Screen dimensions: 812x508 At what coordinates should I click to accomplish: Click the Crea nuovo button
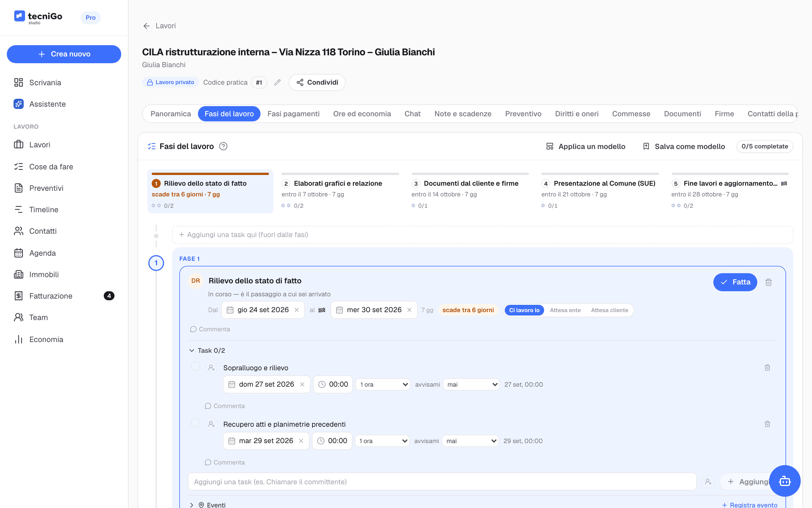click(x=64, y=54)
